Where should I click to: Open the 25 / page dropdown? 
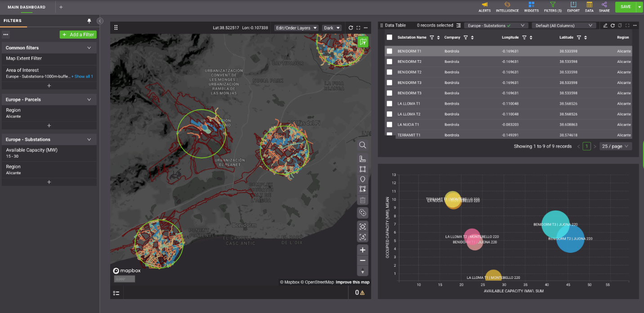(x=615, y=146)
